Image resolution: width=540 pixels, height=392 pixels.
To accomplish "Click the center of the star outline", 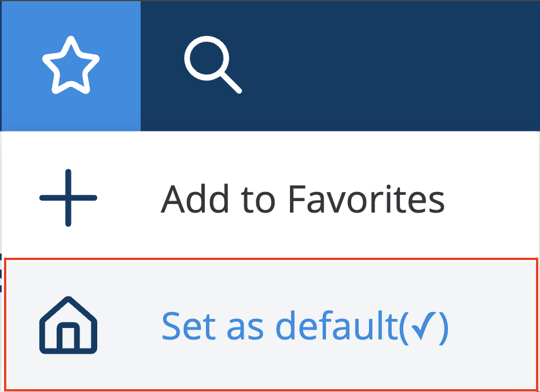I will click(71, 67).
